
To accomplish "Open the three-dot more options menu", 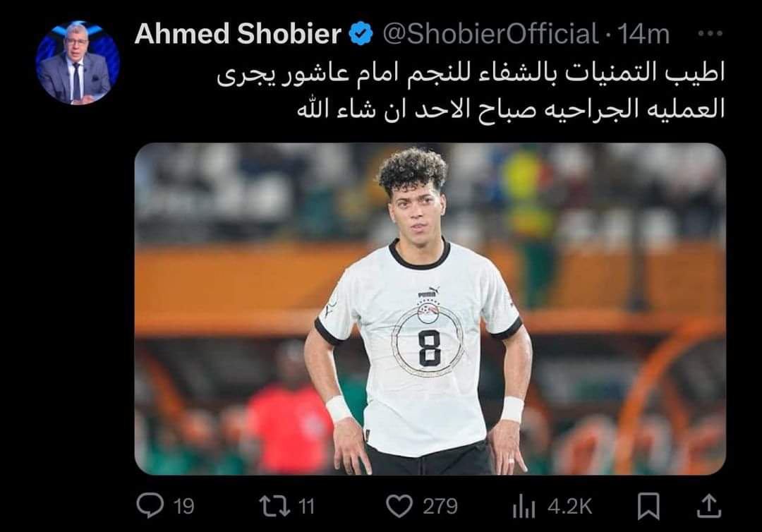I will 710,34.
